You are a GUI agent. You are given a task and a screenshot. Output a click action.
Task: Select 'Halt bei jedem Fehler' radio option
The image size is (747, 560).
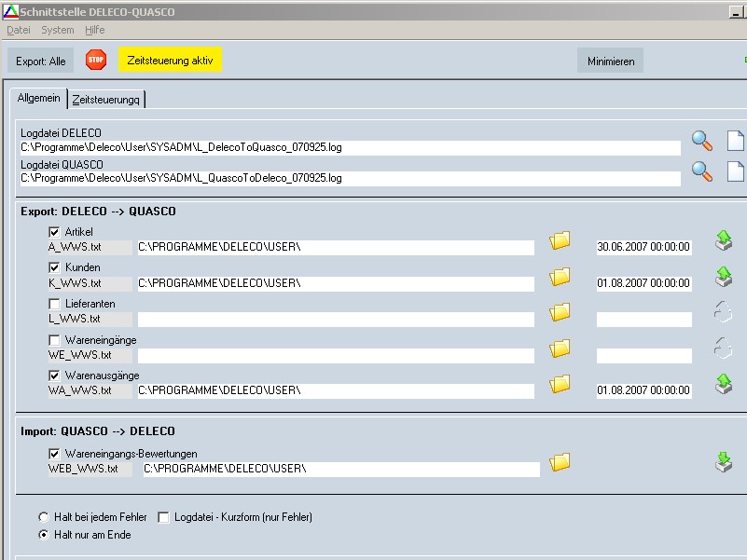[x=44, y=517]
